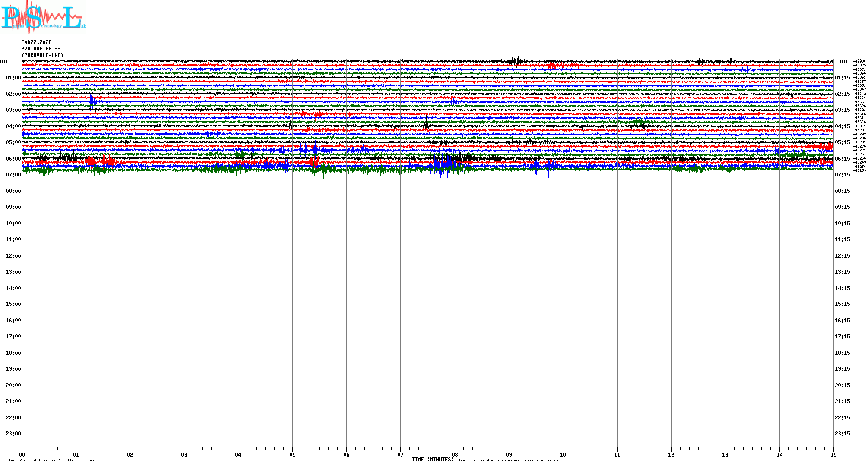
Task: Select the 07:00 hour label on left
Action: coord(13,175)
